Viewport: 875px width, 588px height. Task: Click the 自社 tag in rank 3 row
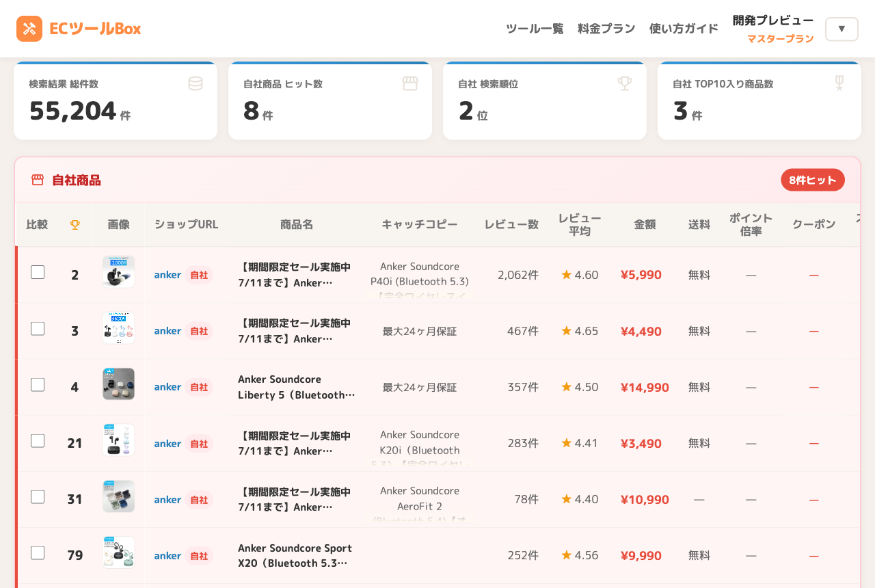tap(199, 331)
